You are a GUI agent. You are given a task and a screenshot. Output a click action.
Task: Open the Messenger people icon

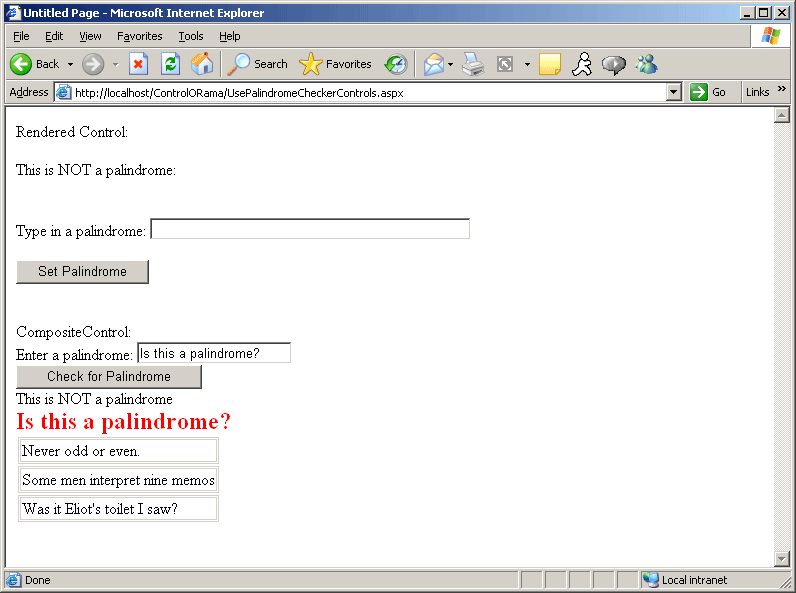click(x=646, y=64)
